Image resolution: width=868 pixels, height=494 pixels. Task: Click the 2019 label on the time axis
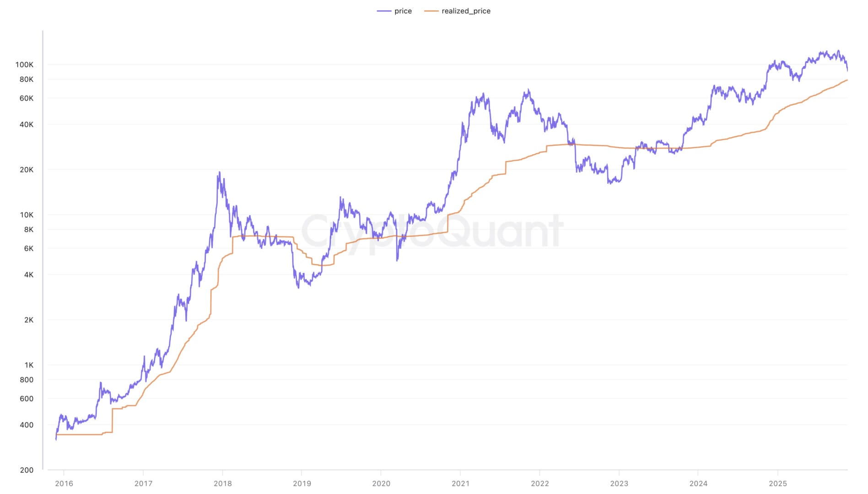click(x=302, y=483)
